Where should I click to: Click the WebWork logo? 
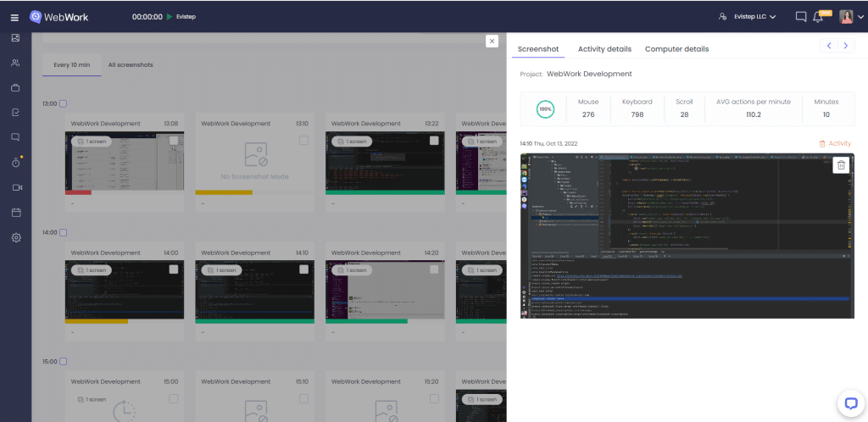(58, 17)
